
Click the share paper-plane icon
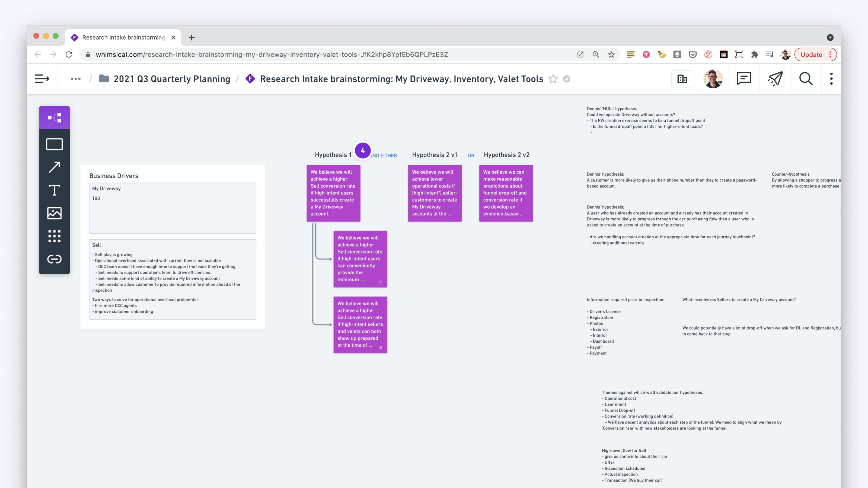click(x=775, y=79)
